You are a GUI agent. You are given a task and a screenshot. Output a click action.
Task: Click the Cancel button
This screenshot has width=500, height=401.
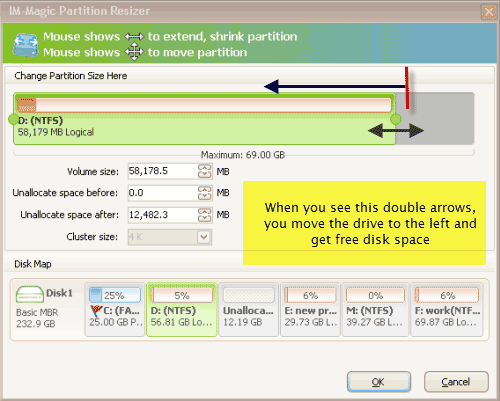pyautogui.click(x=456, y=382)
